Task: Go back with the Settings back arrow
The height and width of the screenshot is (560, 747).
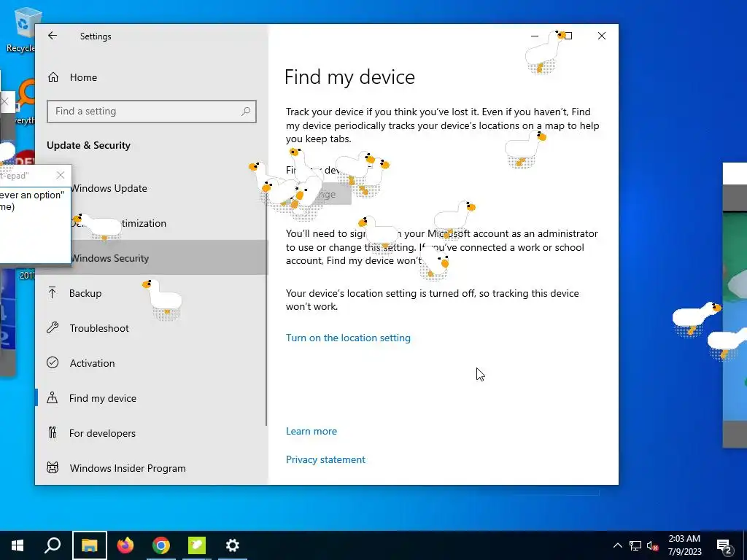Action: coord(53,36)
